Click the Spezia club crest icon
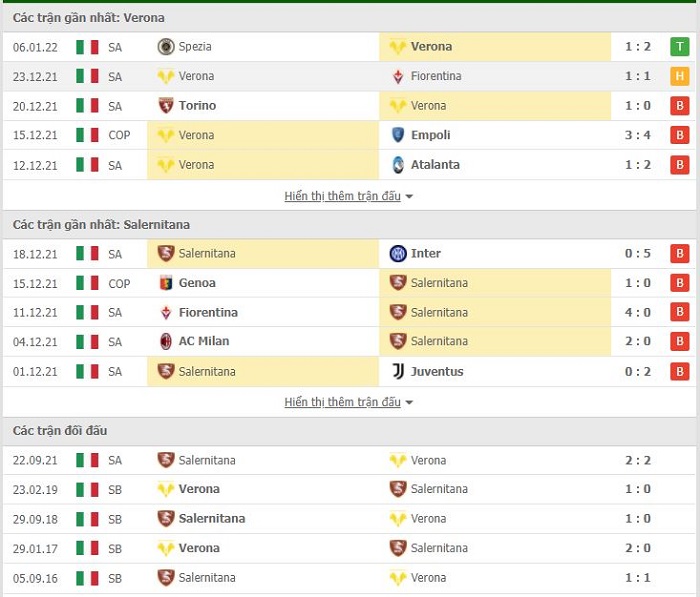This screenshot has height=597, width=700. pyautogui.click(x=166, y=46)
